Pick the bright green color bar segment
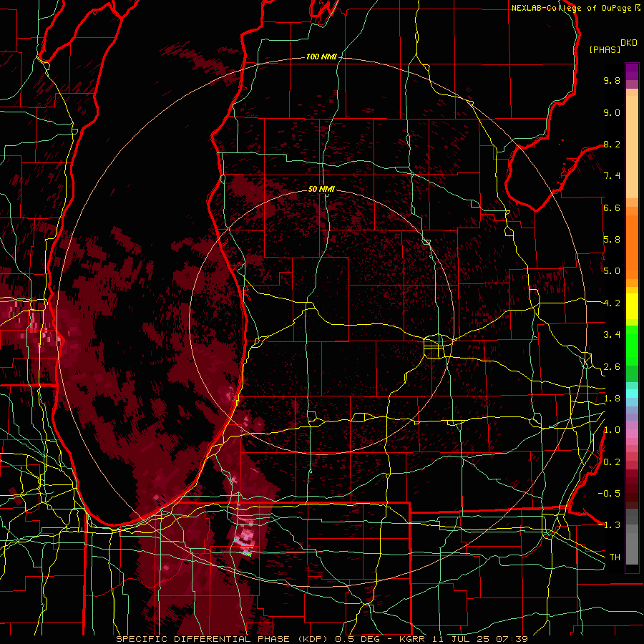The image size is (644, 644). pyautogui.click(x=632, y=346)
